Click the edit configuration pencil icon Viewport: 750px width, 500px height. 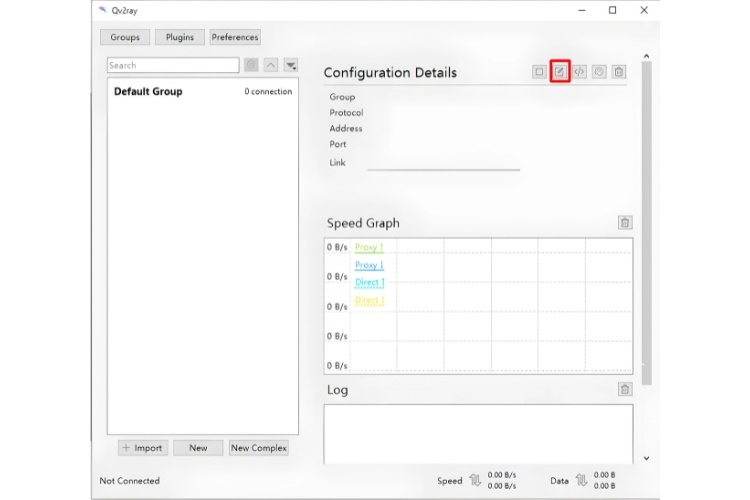click(x=559, y=72)
